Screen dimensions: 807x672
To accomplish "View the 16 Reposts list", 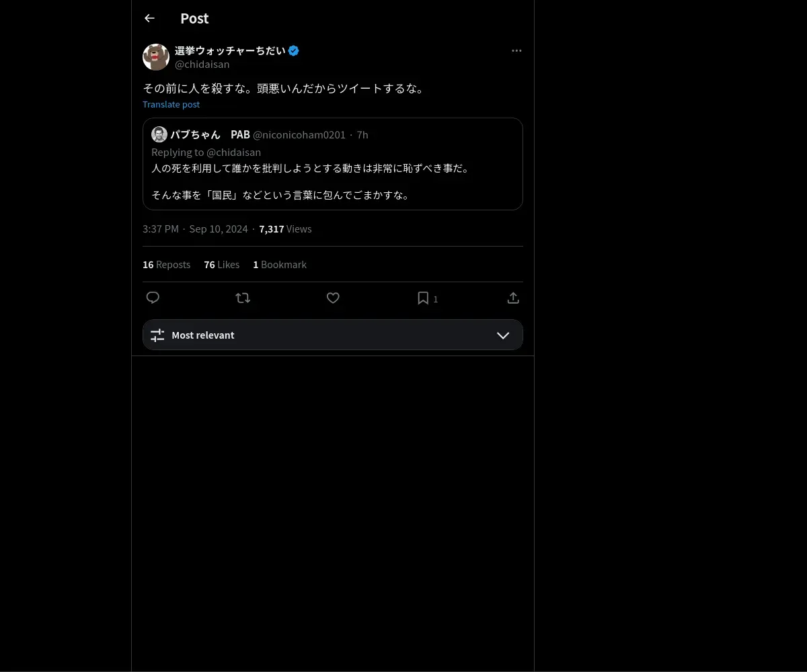I will (166, 265).
